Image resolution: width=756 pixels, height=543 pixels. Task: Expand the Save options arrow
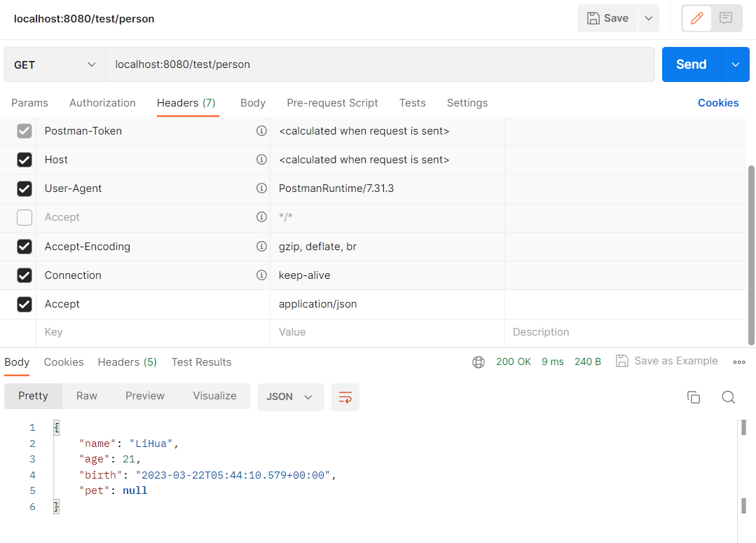click(649, 18)
